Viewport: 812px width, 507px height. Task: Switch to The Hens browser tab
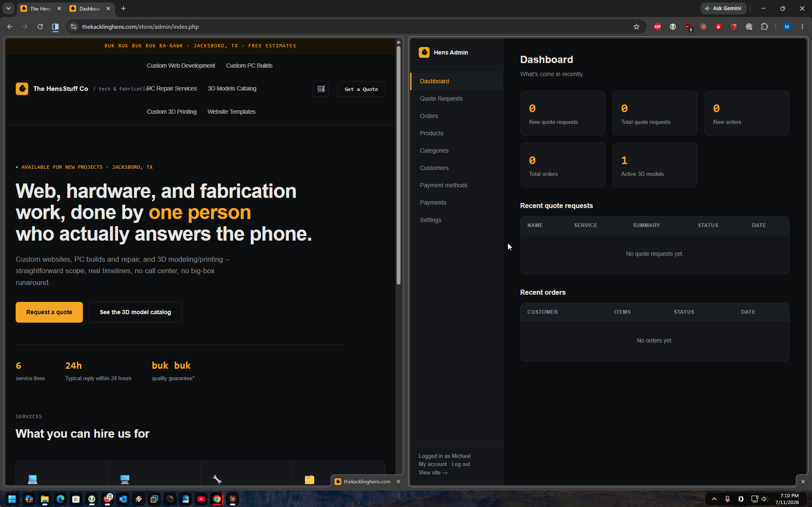[x=40, y=8]
